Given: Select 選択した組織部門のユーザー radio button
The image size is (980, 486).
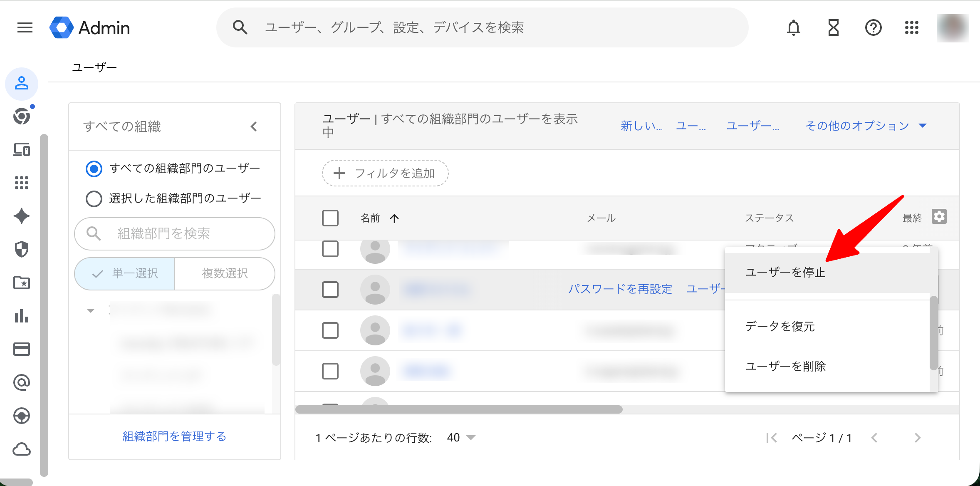Looking at the screenshot, I should [x=94, y=198].
